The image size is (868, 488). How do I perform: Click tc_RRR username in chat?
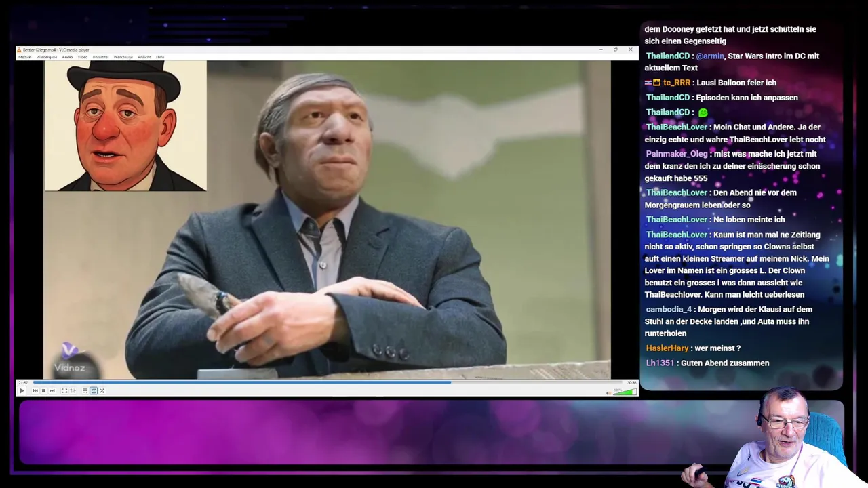(677, 83)
